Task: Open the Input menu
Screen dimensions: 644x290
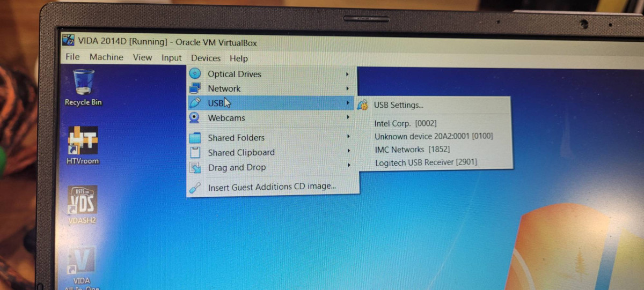Action: point(172,58)
